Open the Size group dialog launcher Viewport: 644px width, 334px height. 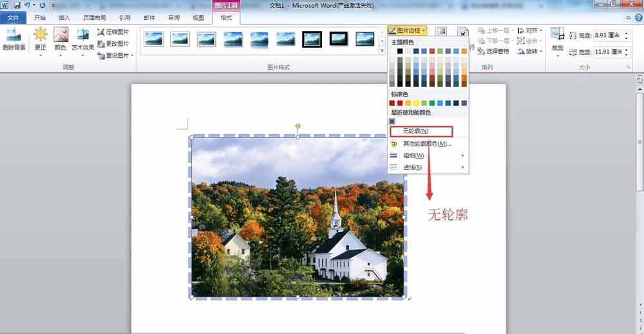click(x=628, y=67)
